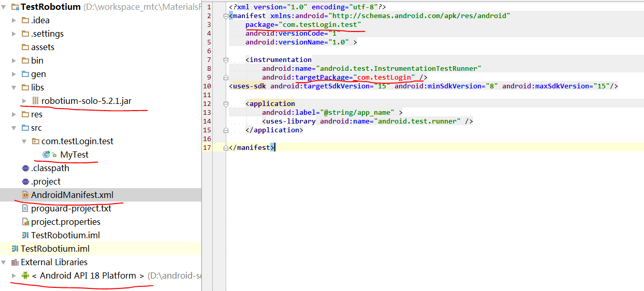Click the External Libraries icon

click(x=14, y=263)
